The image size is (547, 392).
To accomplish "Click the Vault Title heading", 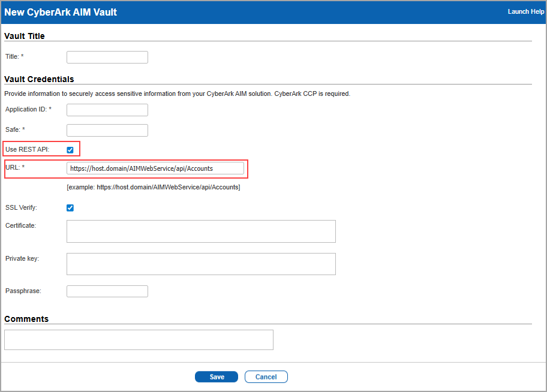I will (25, 36).
